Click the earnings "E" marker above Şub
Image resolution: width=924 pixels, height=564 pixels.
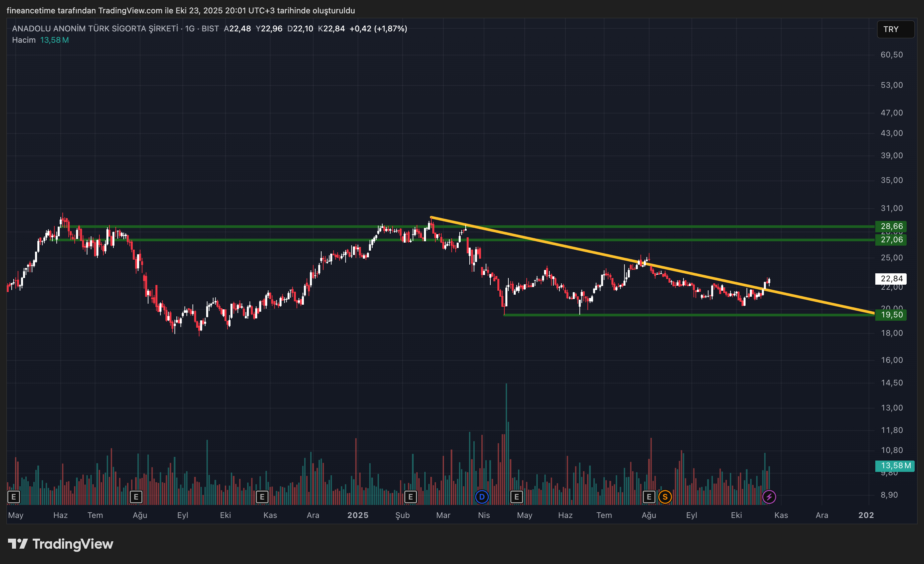(410, 497)
